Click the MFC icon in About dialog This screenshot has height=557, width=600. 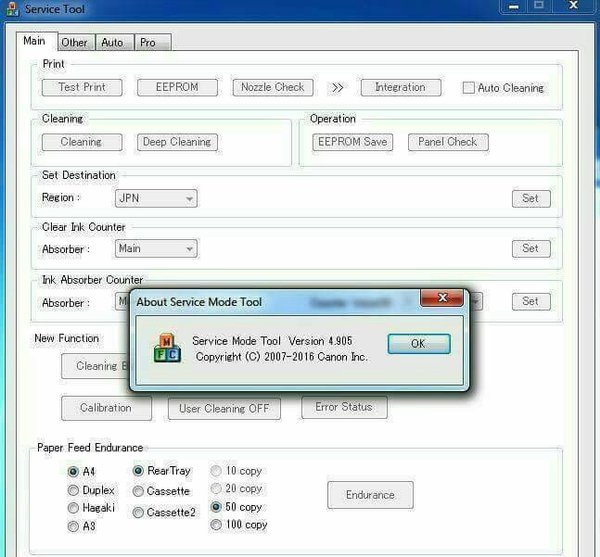point(167,347)
